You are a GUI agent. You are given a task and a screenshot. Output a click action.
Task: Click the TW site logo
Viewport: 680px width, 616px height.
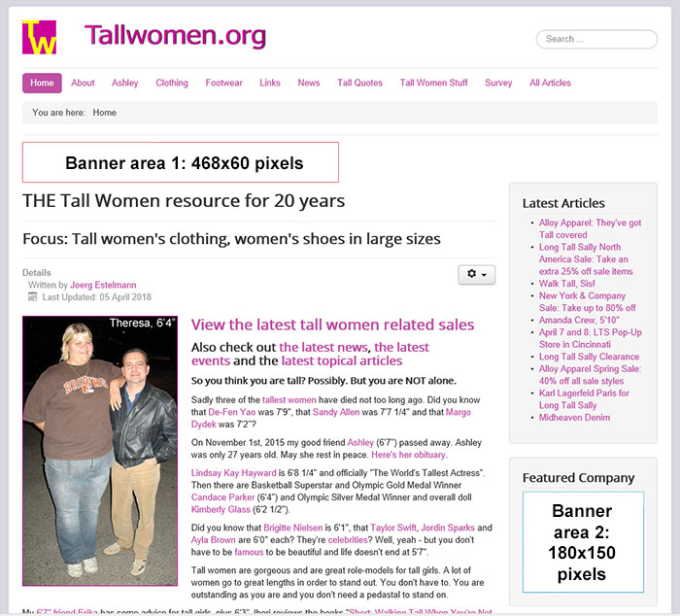(x=39, y=37)
